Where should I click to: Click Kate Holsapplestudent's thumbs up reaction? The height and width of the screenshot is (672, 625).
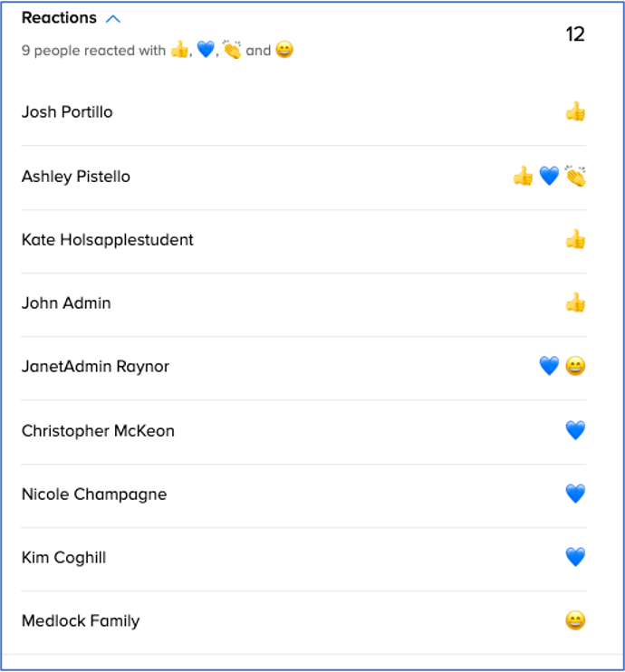tap(575, 240)
